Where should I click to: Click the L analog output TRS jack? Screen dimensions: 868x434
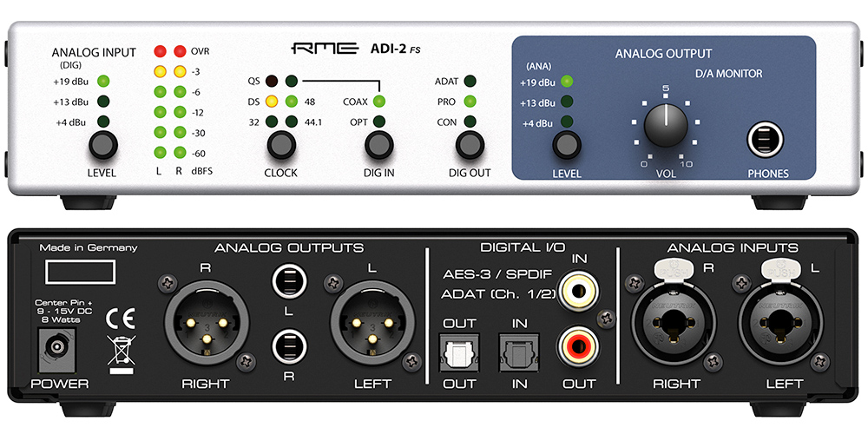(x=289, y=282)
